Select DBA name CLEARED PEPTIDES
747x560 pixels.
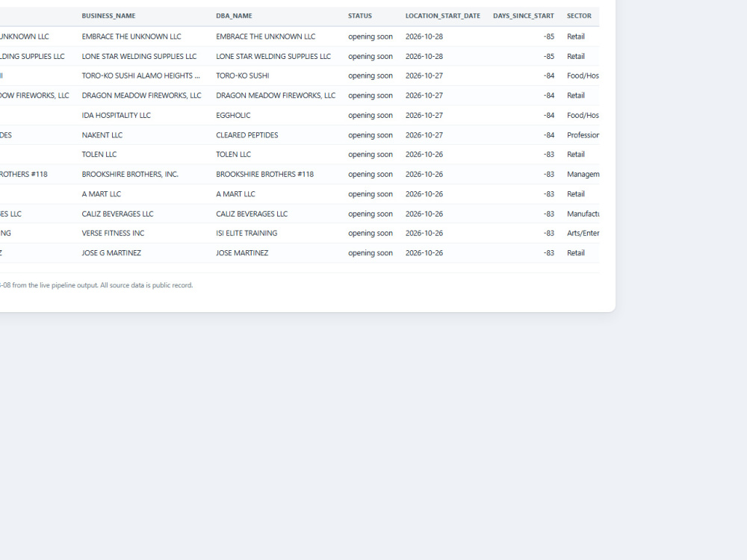tap(247, 135)
